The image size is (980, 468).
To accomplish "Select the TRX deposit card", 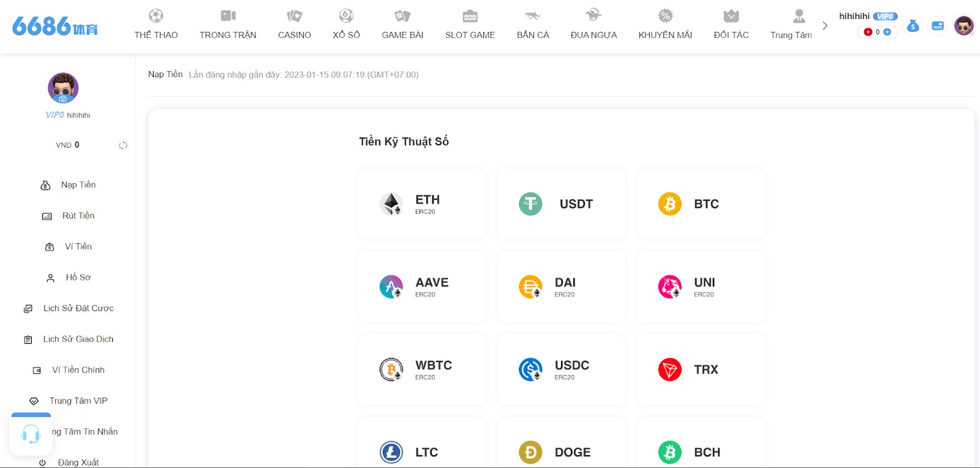I will coord(701,369).
